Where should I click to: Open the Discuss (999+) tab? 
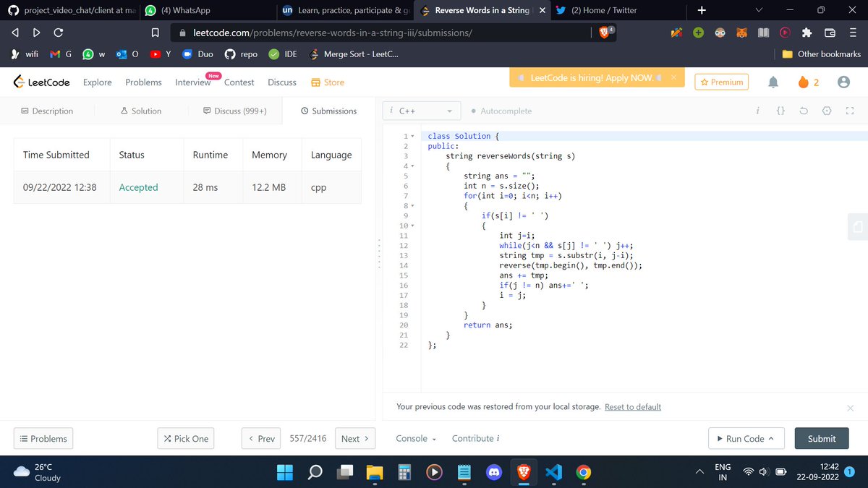click(x=235, y=111)
